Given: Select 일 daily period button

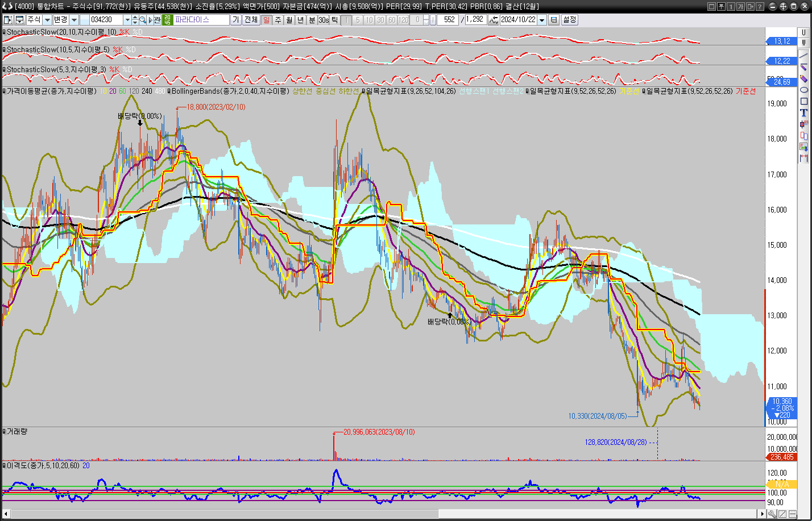Looking at the screenshot, I should (x=266, y=19).
